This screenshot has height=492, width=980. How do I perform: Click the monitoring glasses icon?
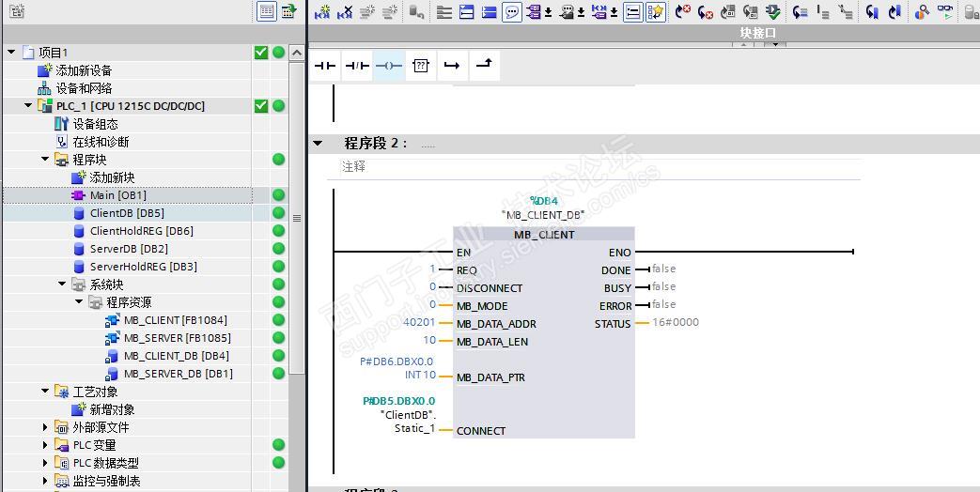point(947,11)
